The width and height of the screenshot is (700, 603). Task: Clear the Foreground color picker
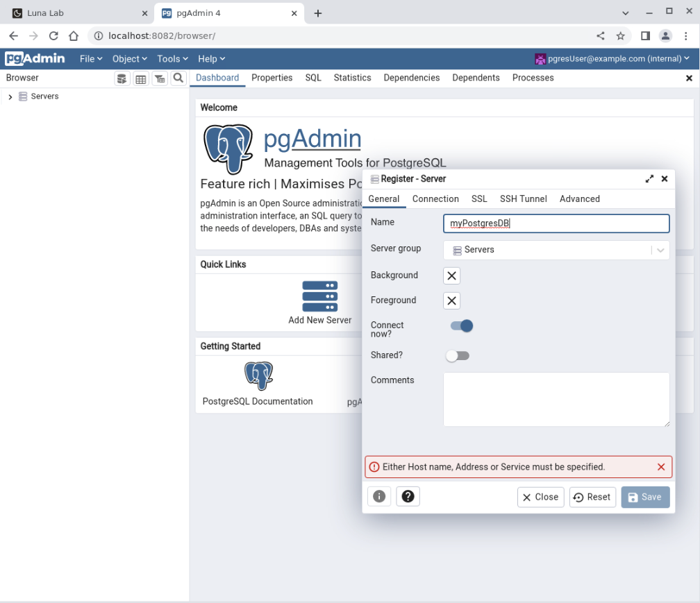451,300
